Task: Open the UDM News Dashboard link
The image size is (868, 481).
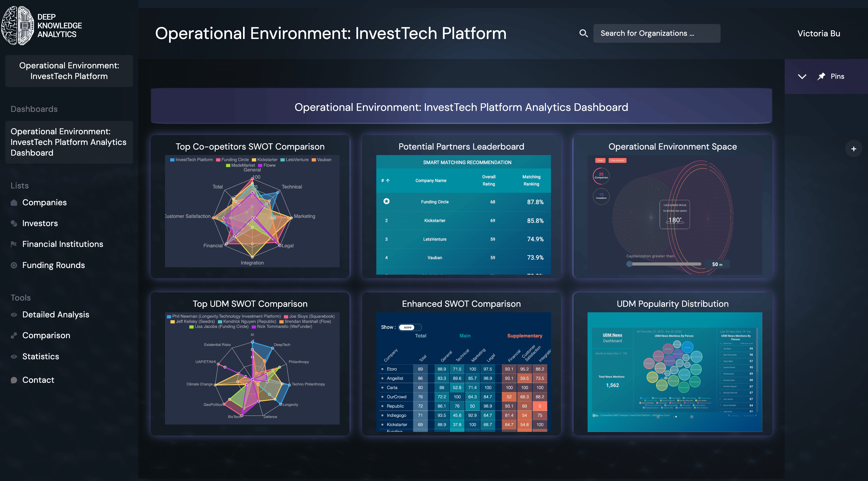Action: [x=612, y=335]
